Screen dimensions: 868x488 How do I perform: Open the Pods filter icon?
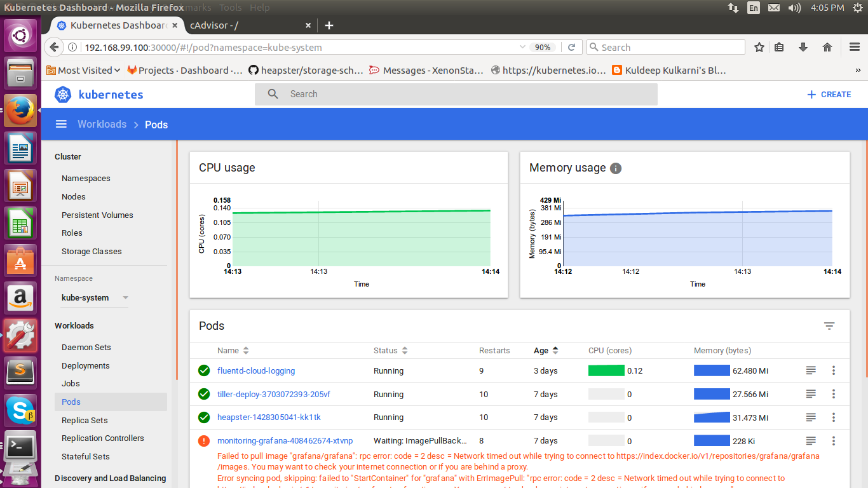(x=829, y=326)
